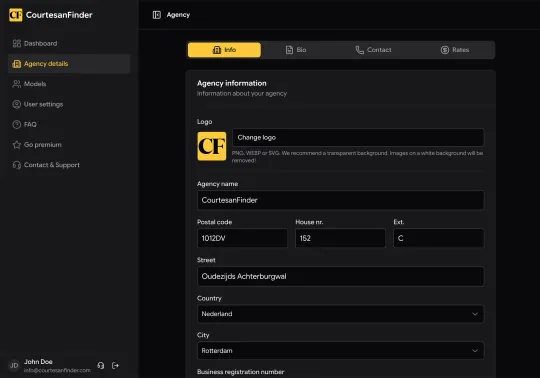Screen dimensions: 540x378
Task: Click the headset support icon beside John Doe
Action: 101,365
